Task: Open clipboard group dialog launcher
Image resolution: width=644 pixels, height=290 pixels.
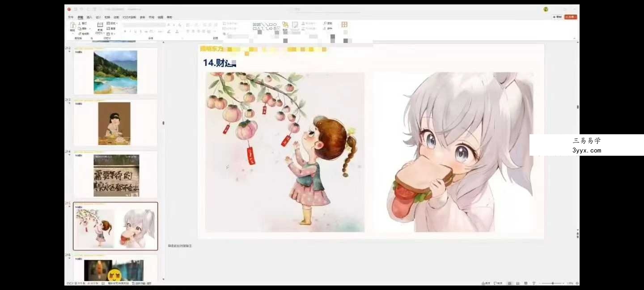Action: tap(92, 38)
